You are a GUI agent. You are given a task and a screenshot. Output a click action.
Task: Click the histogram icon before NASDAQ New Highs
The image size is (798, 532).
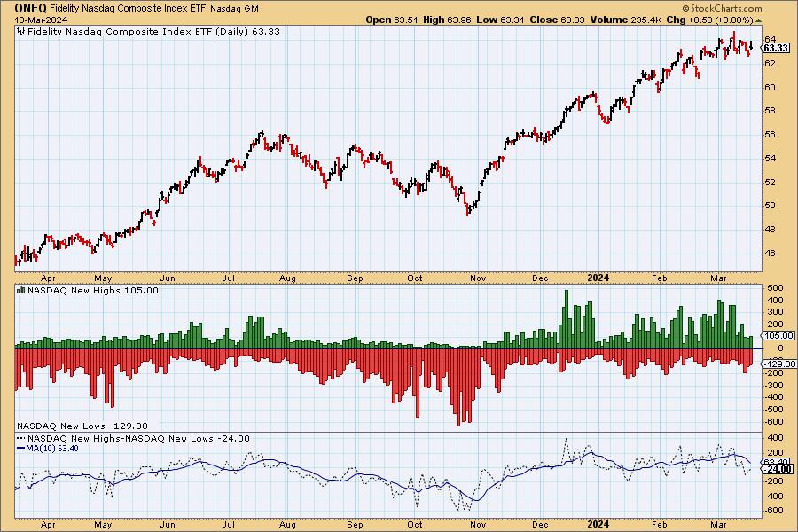tap(21, 290)
